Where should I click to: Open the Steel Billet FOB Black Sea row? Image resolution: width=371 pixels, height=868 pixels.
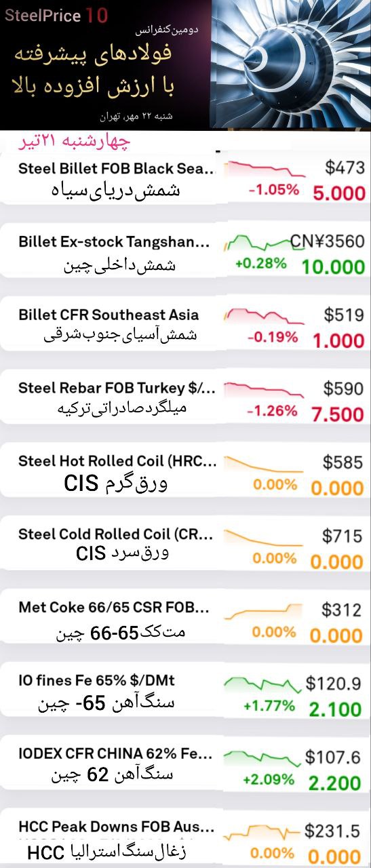point(184,179)
